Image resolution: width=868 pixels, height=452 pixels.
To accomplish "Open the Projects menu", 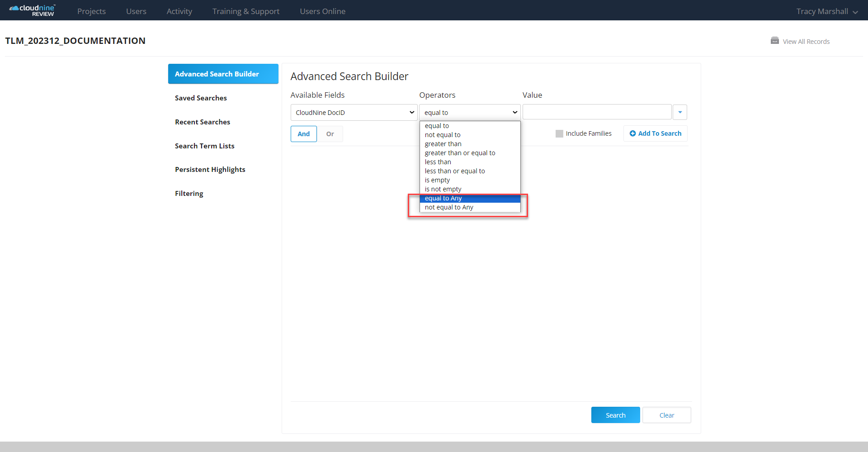I will pyautogui.click(x=91, y=11).
